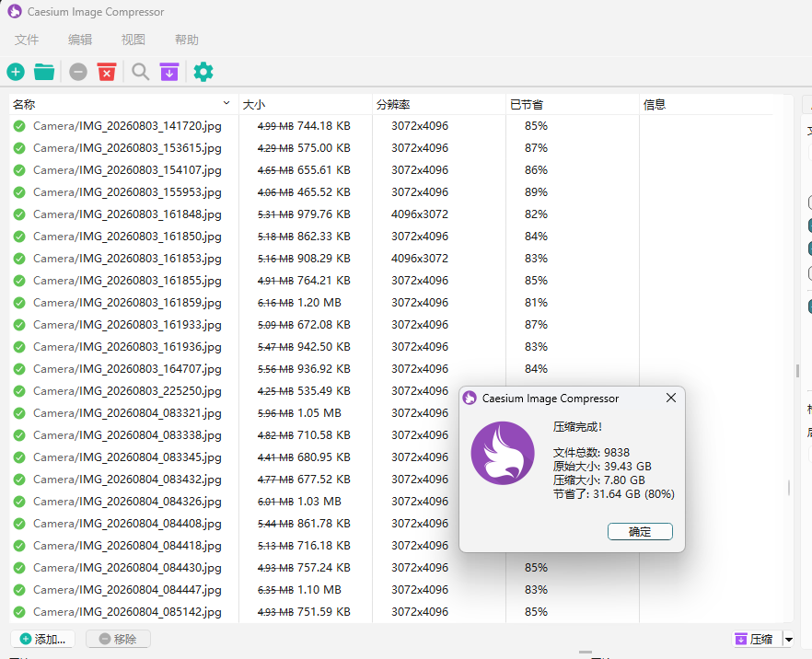Click green check icon for IMG_20260803_141720.jpg

tap(19, 126)
